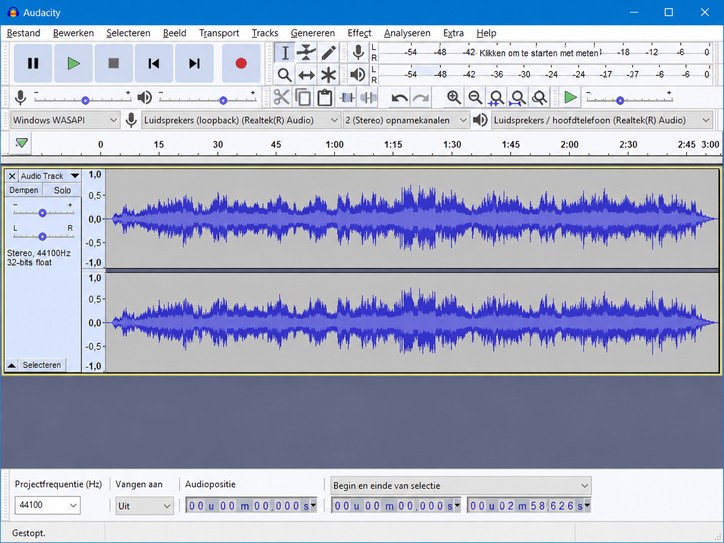The width and height of the screenshot is (724, 543).
Task: Open the Vangen aan Uit dropdown
Action: coord(145,506)
